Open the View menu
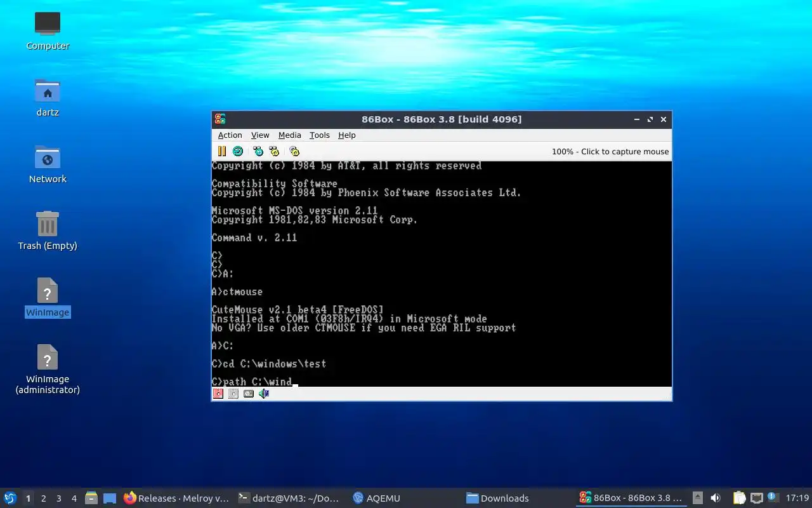The width and height of the screenshot is (812, 508). tap(260, 135)
